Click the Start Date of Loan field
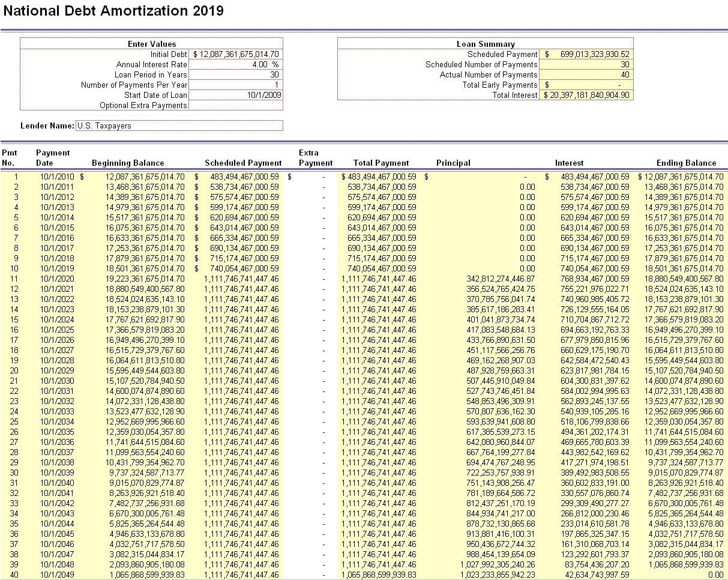This screenshot has height=580, width=728. click(235, 95)
